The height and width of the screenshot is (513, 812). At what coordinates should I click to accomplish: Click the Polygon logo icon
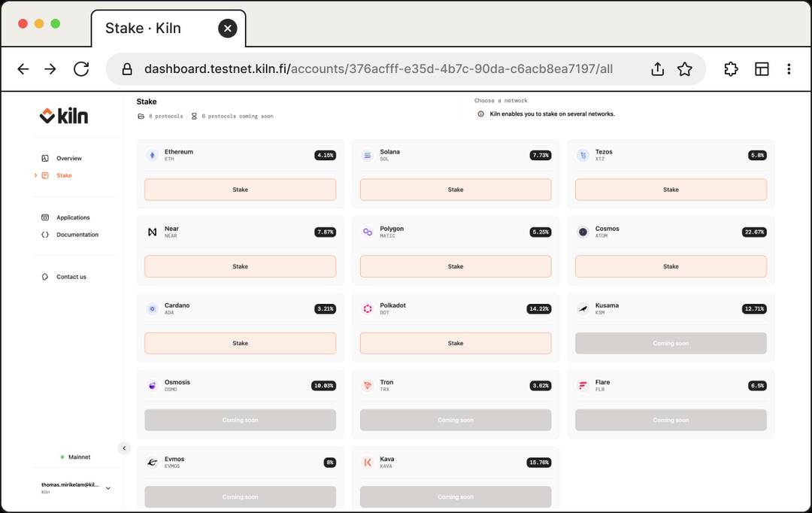click(x=368, y=232)
